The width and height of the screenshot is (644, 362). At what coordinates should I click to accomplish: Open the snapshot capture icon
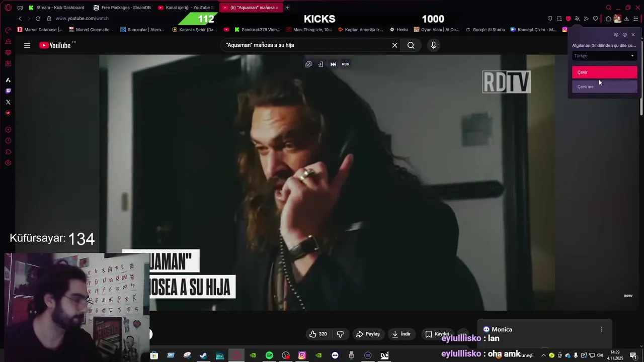click(559, 19)
